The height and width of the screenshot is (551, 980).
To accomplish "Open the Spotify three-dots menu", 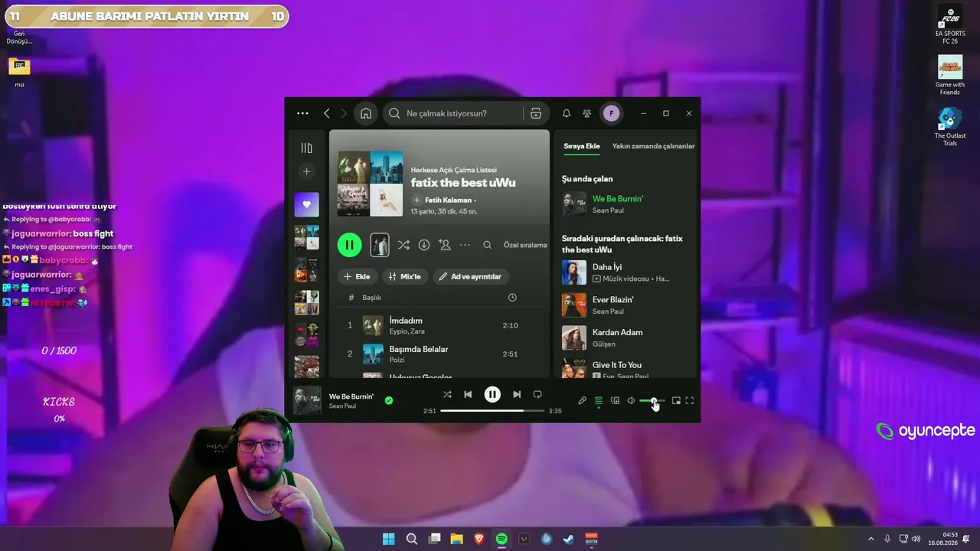I will pyautogui.click(x=302, y=113).
